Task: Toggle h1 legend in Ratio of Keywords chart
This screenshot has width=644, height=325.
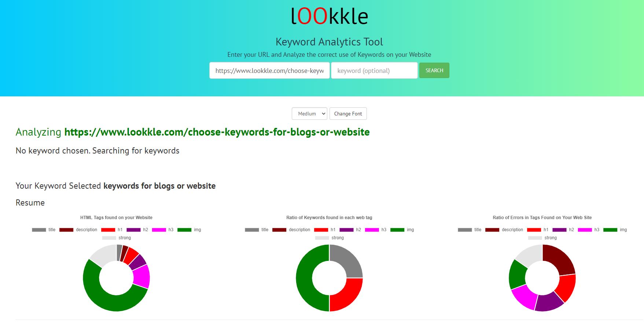Action: [x=325, y=230]
